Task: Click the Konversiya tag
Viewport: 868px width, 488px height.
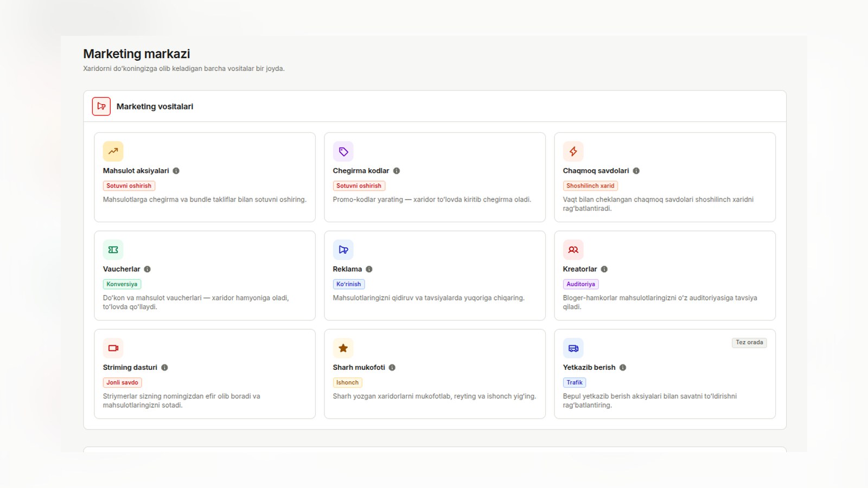Action: click(122, 284)
